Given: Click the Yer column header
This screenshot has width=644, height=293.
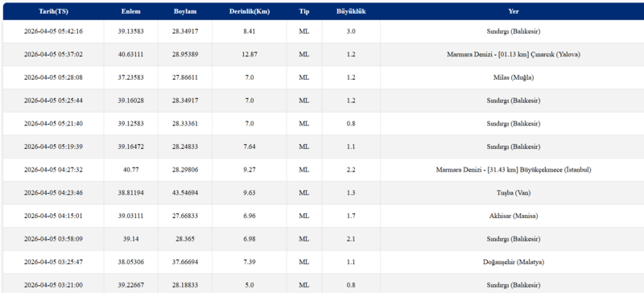Looking at the screenshot, I should (x=514, y=11).
